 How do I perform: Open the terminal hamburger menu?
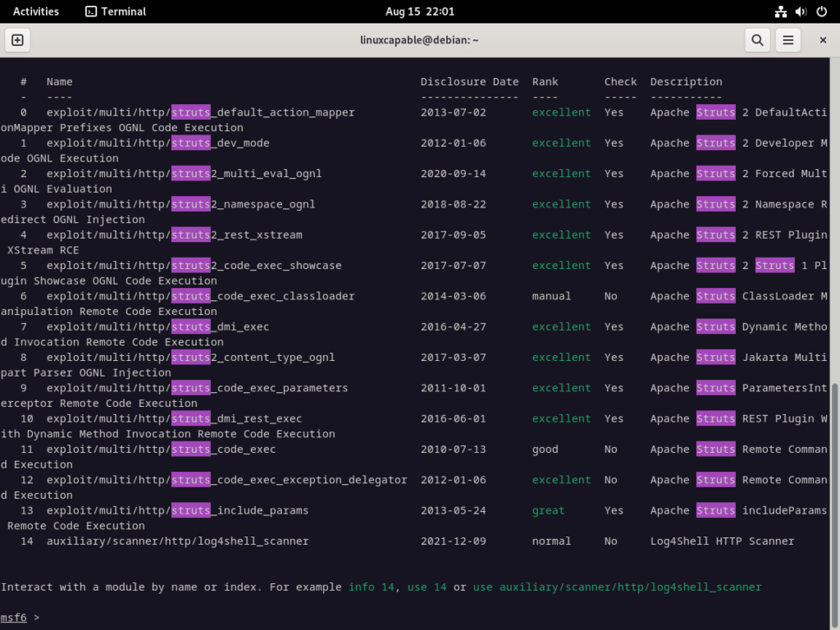click(788, 40)
